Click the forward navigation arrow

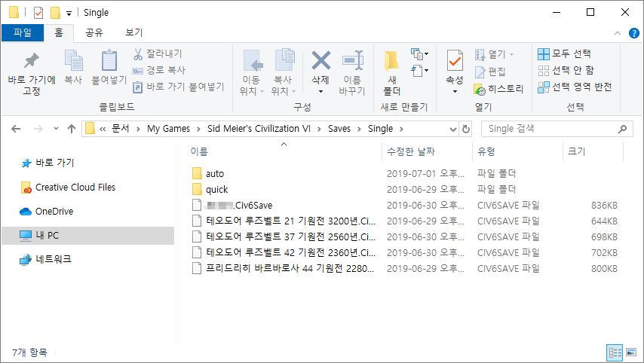(38, 129)
